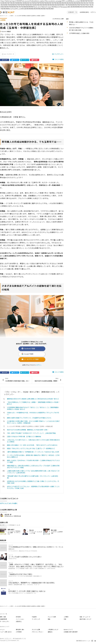Open 会員登録(無料) in the header
The image size is (96, 644).
coord(84,12)
